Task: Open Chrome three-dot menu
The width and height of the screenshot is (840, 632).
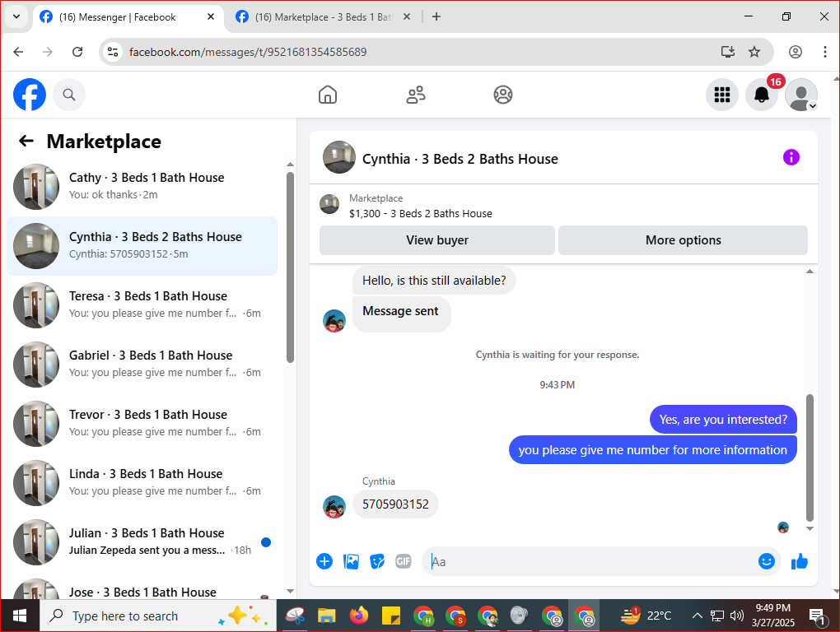Action: pos(824,52)
